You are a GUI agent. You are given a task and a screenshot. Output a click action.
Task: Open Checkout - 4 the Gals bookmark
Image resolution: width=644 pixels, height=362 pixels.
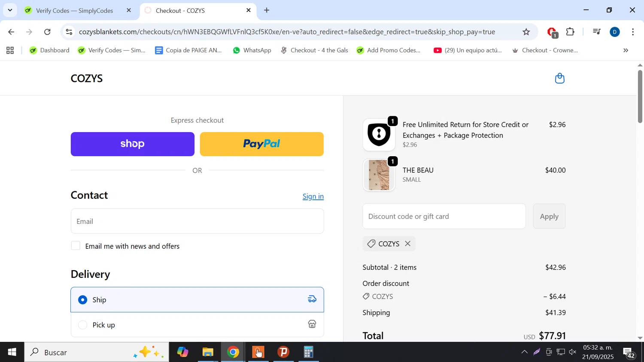click(x=314, y=51)
